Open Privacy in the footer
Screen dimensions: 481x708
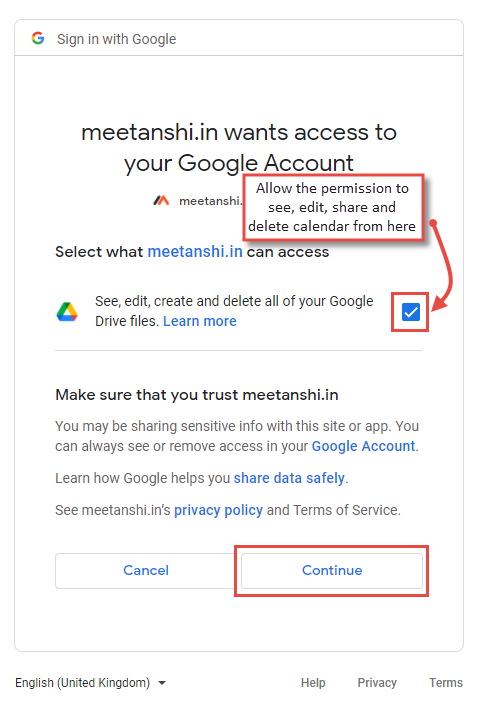click(377, 683)
